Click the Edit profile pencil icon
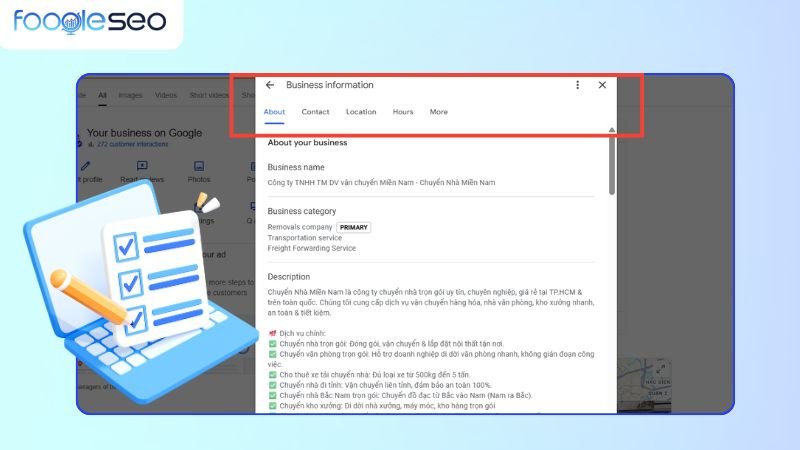 (x=86, y=166)
